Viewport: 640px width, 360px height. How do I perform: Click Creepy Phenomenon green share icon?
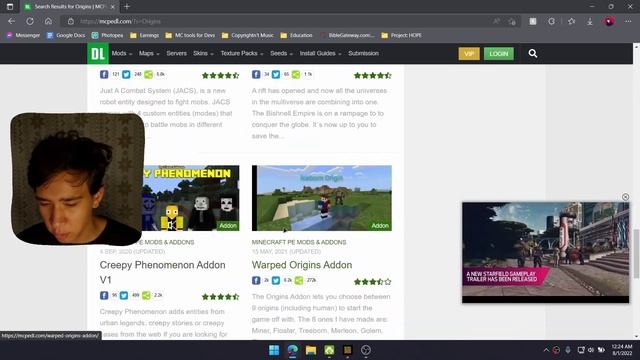[146, 295]
